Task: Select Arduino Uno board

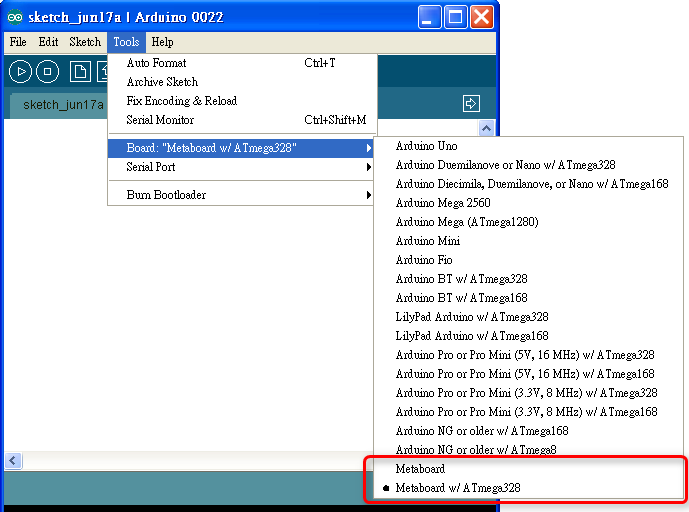Action: tap(528, 146)
